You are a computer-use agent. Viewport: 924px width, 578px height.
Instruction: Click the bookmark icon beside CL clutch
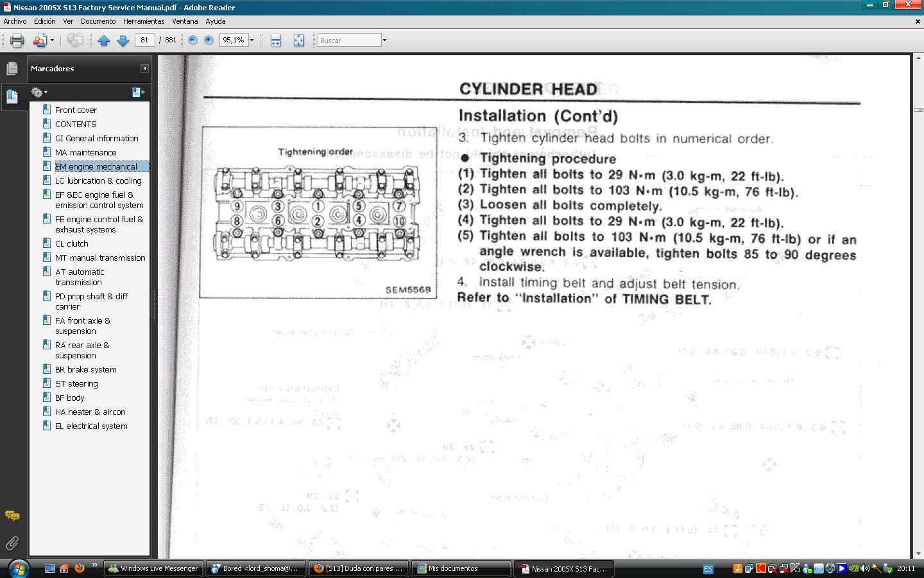click(46, 243)
